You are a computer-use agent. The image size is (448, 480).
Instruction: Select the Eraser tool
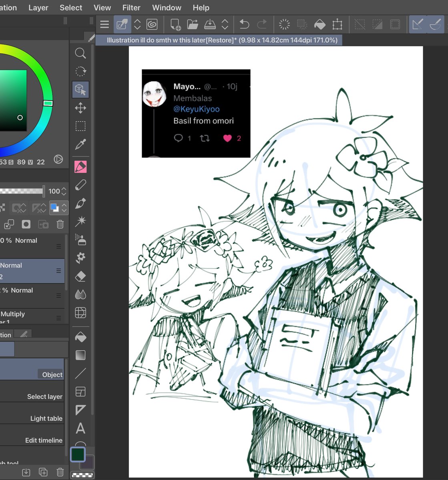click(x=80, y=276)
